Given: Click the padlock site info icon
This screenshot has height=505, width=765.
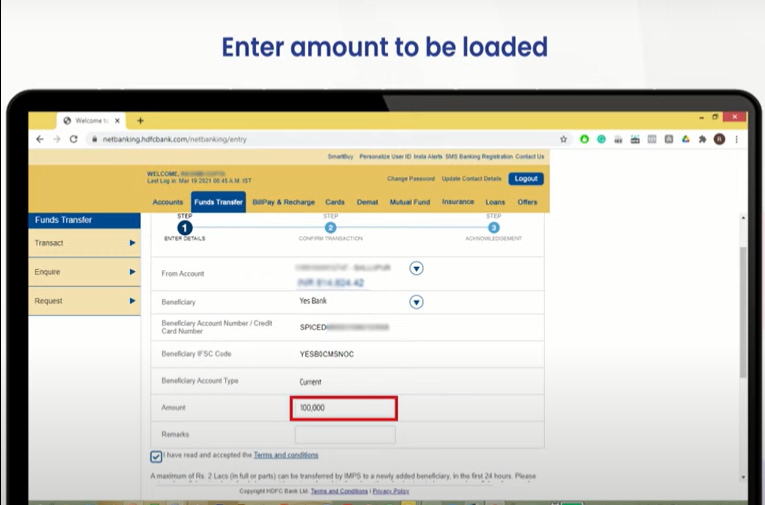Looking at the screenshot, I should (x=95, y=139).
